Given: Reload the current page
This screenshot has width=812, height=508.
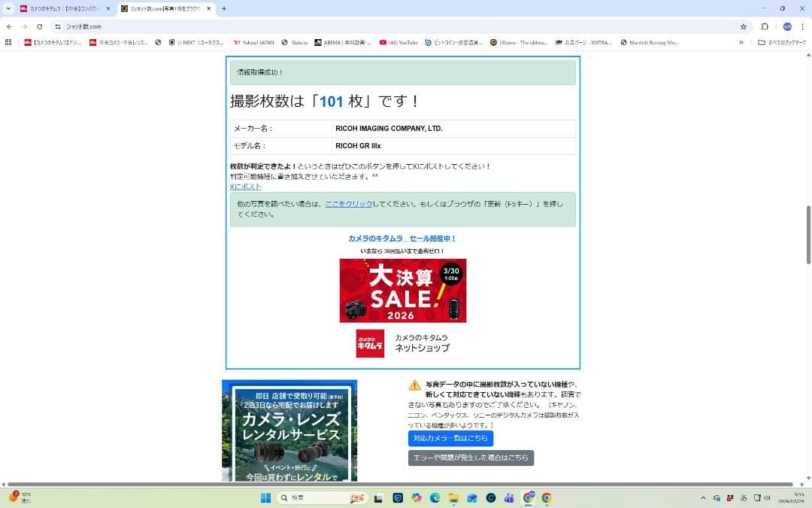Looking at the screenshot, I should pyautogui.click(x=39, y=26).
